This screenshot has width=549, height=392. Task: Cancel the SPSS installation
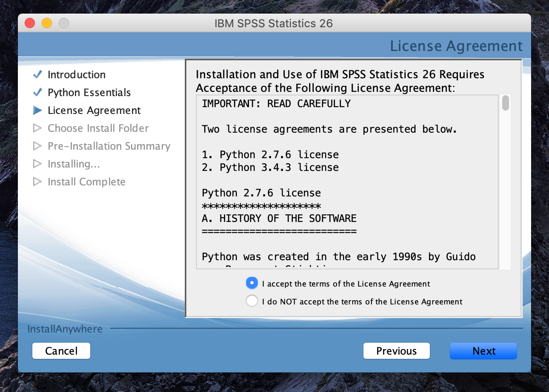(x=61, y=351)
